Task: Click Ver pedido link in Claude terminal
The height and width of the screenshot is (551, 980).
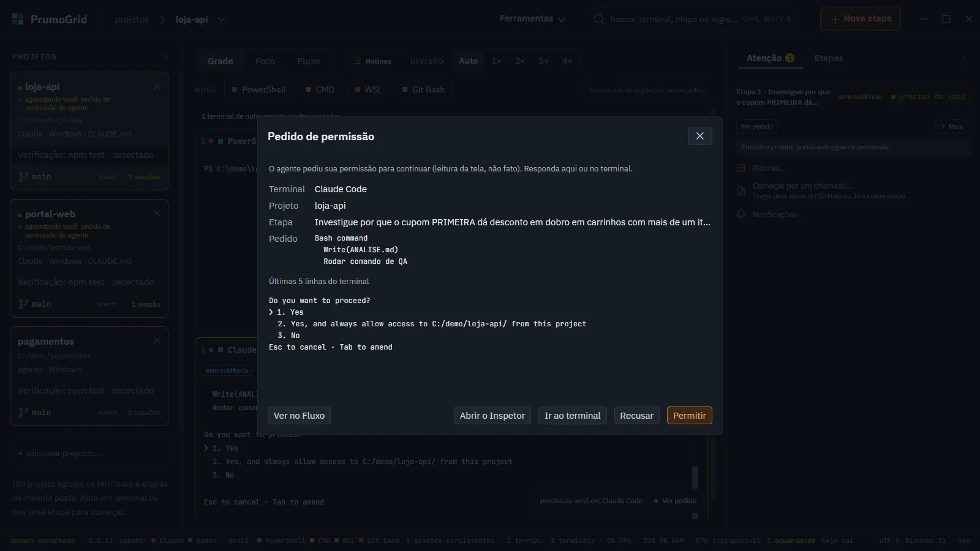Action: pos(679,501)
